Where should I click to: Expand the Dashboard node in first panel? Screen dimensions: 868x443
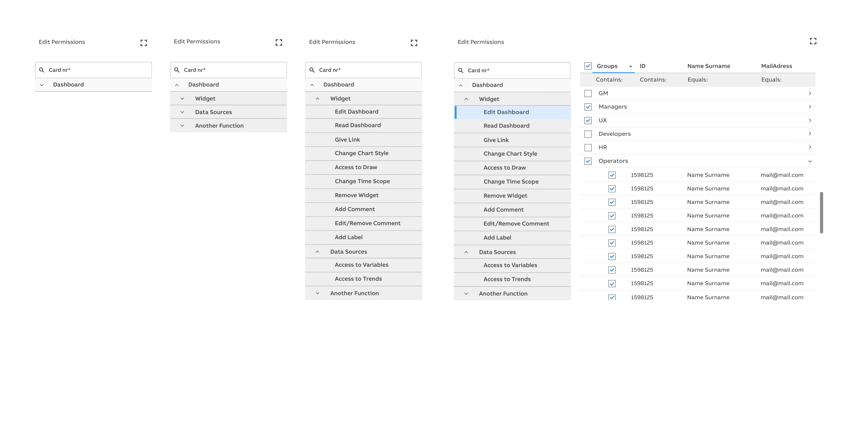pos(42,85)
